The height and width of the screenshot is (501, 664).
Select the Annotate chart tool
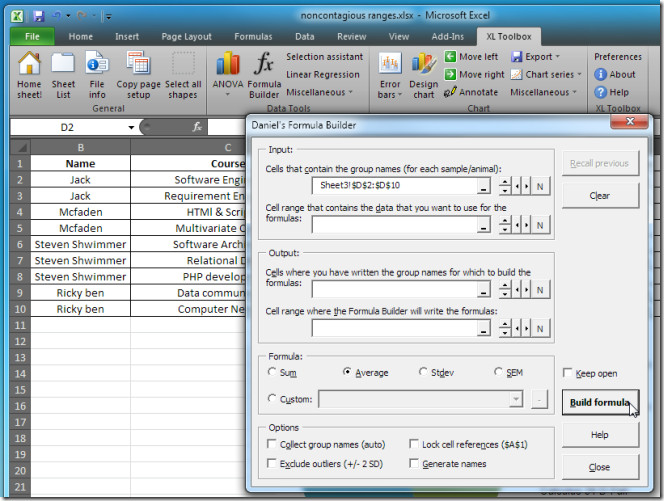click(471, 92)
